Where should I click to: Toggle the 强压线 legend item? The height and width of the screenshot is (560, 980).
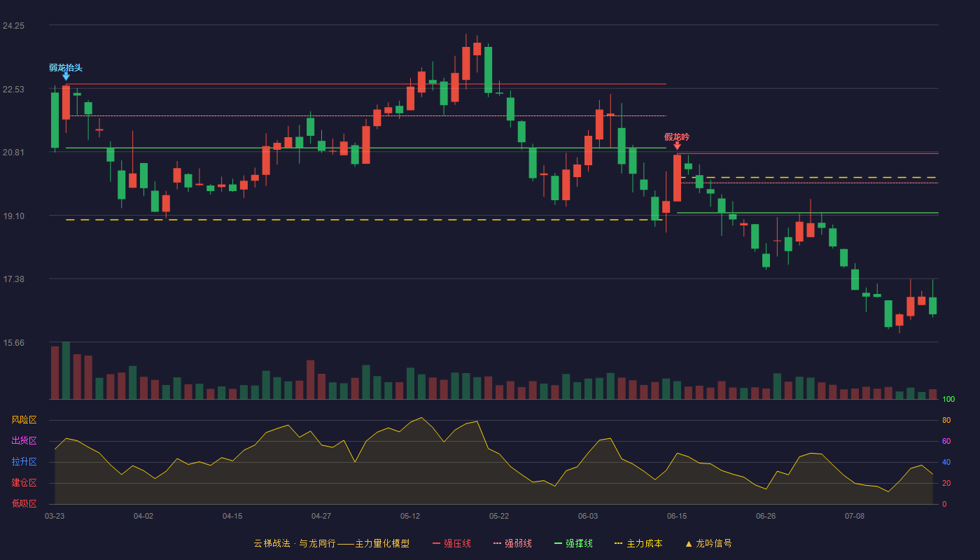[x=451, y=543]
